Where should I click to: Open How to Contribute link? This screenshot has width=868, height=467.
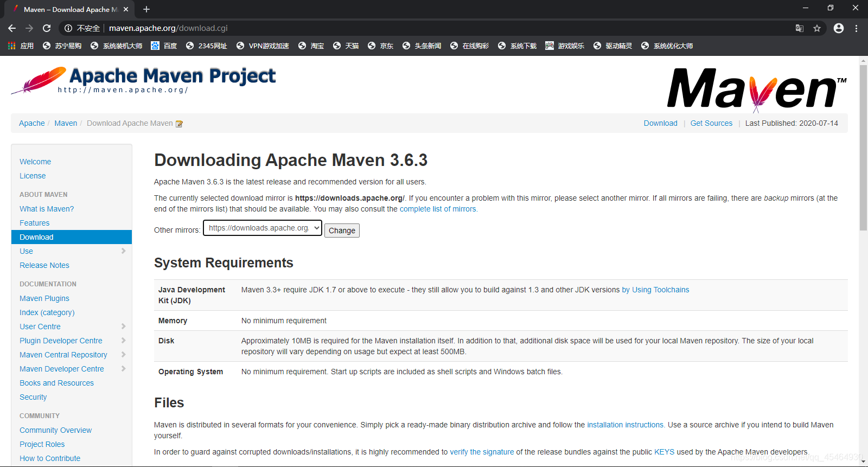click(x=50, y=458)
